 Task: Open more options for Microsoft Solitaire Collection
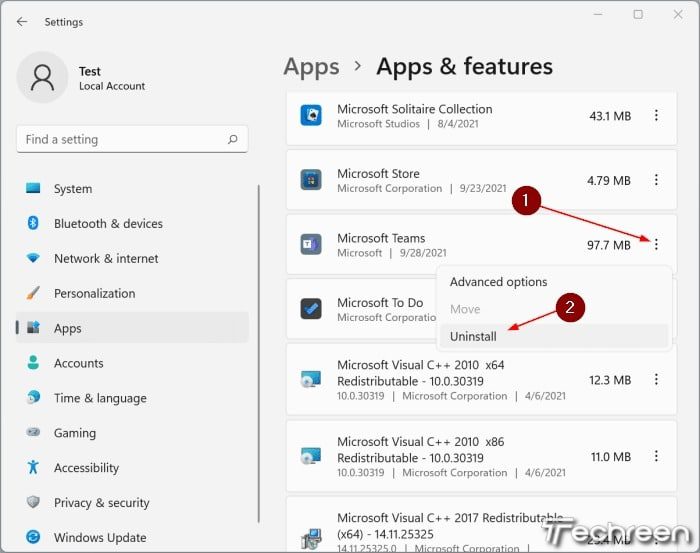[656, 115]
